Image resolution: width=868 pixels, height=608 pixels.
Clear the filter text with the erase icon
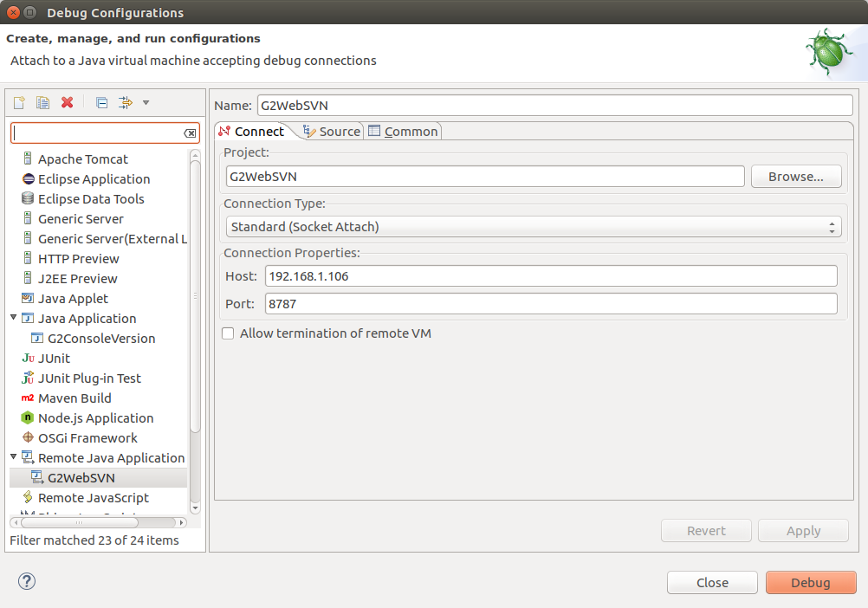(190, 133)
